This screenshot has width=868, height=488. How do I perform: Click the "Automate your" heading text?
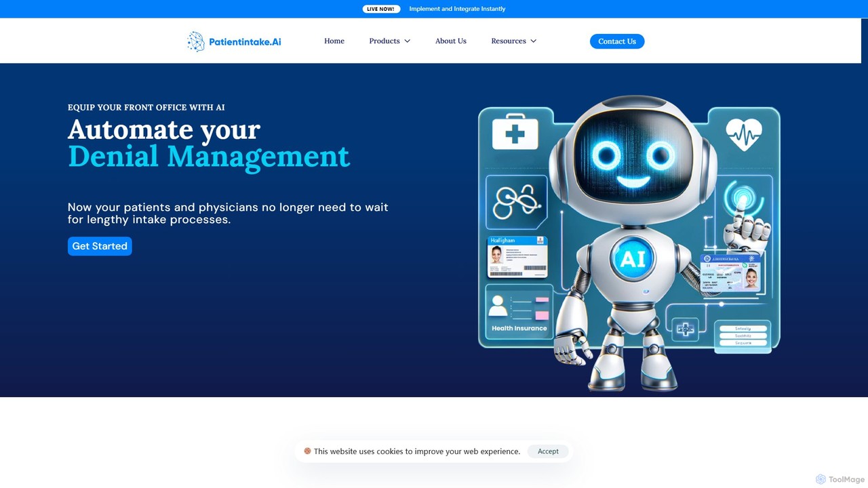[x=164, y=129]
